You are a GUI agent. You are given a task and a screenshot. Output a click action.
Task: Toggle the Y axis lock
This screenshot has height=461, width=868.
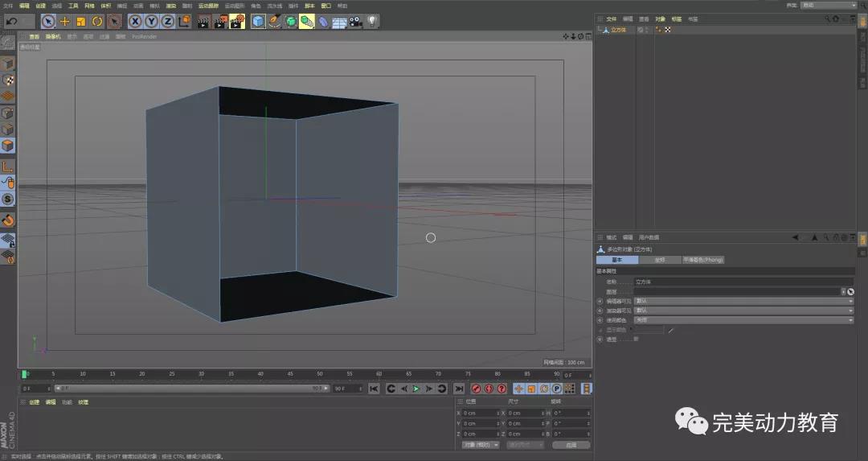point(151,21)
